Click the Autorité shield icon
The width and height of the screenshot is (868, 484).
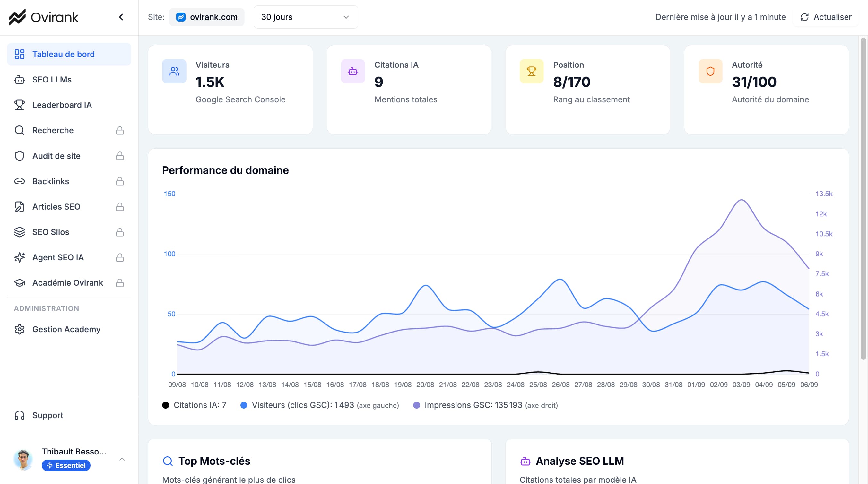710,71
